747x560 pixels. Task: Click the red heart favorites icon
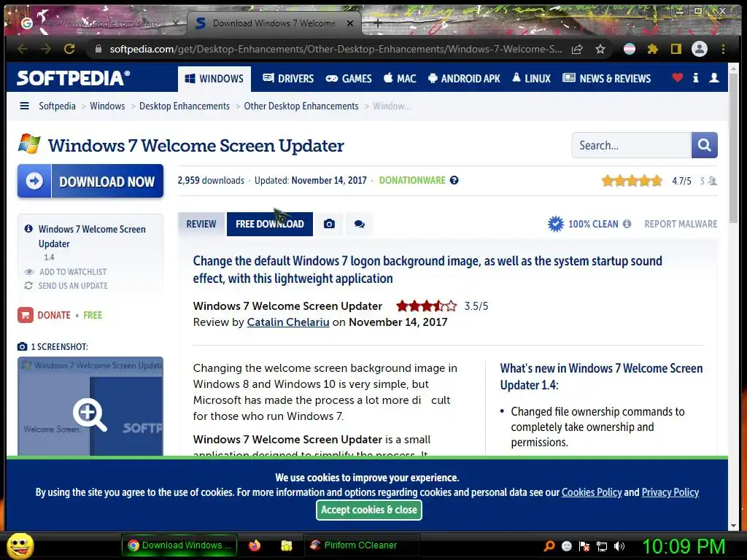(x=678, y=77)
